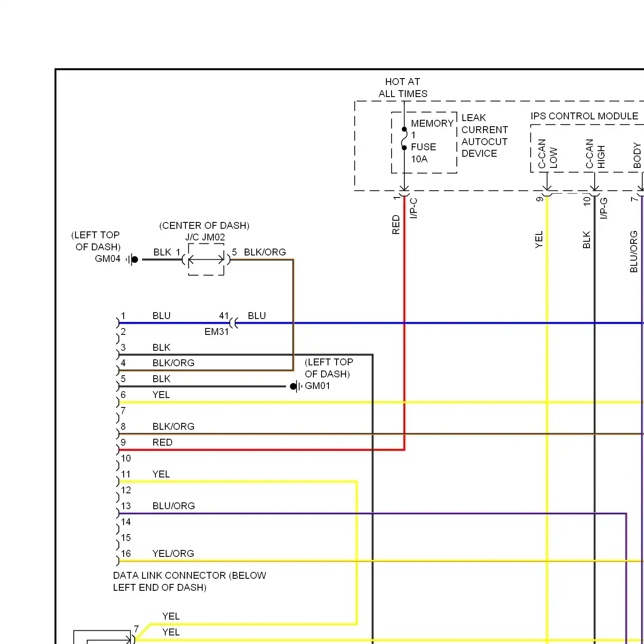Image resolution: width=644 pixels, height=644 pixels.
Task: Click the FUSE 10A text
Action: (423, 153)
